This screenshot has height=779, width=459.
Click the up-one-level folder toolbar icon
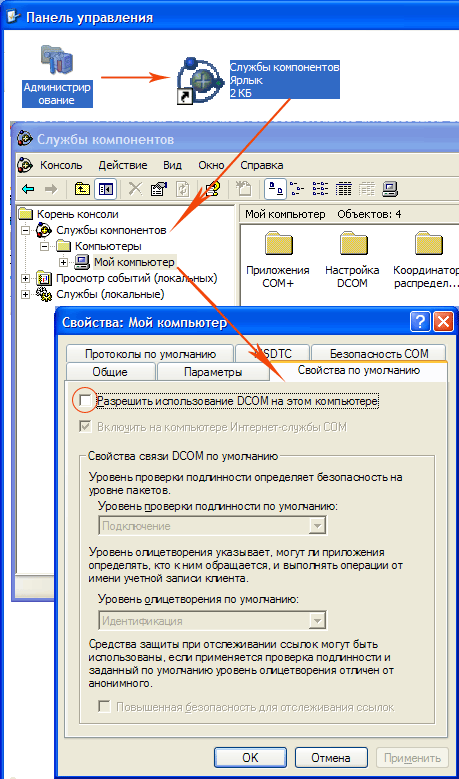coord(82,189)
